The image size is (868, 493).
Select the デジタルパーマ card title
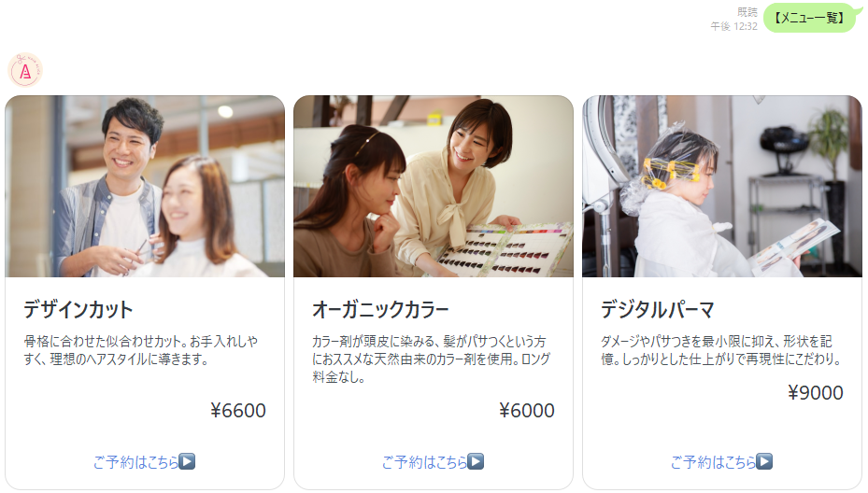(x=658, y=309)
